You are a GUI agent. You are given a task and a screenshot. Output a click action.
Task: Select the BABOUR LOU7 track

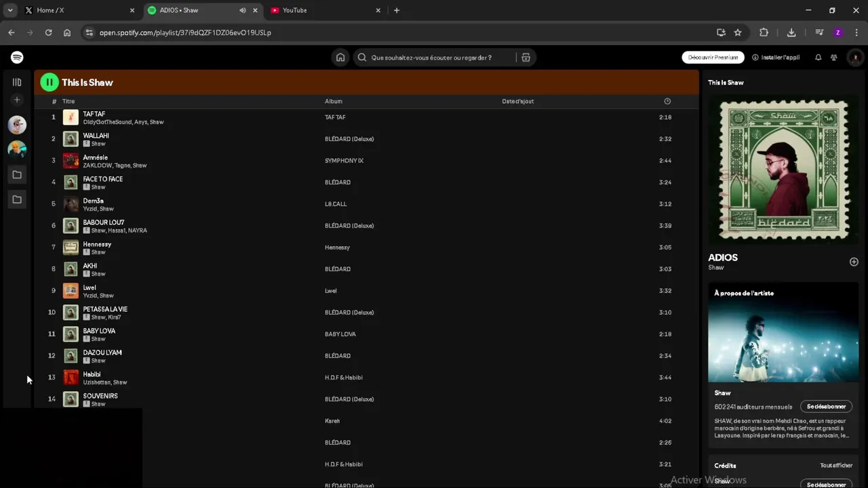coord(366,226)
